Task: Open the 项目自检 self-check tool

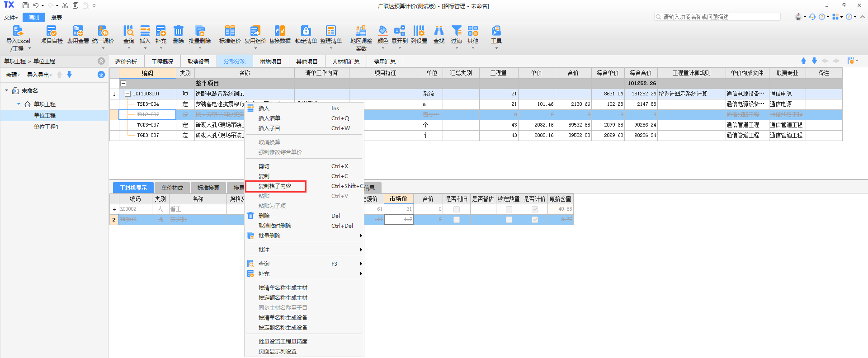Action: coord(52,31)
